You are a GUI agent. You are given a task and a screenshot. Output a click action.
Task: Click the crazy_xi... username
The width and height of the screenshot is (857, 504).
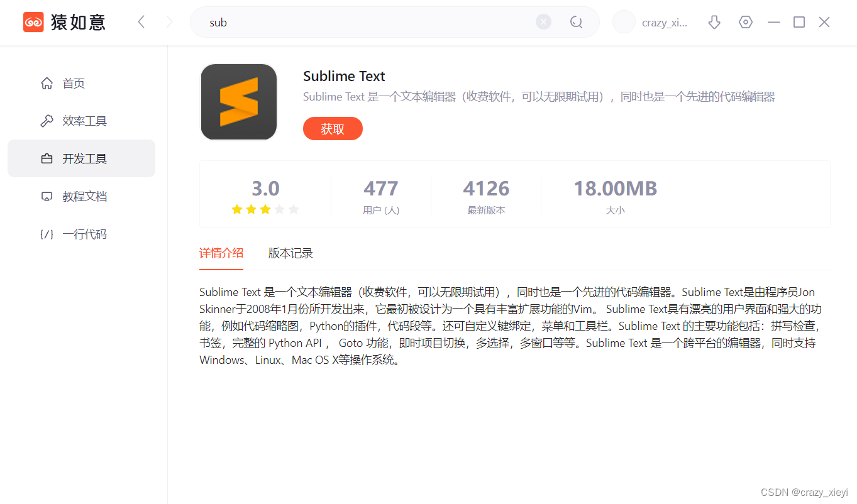(665, 23)
